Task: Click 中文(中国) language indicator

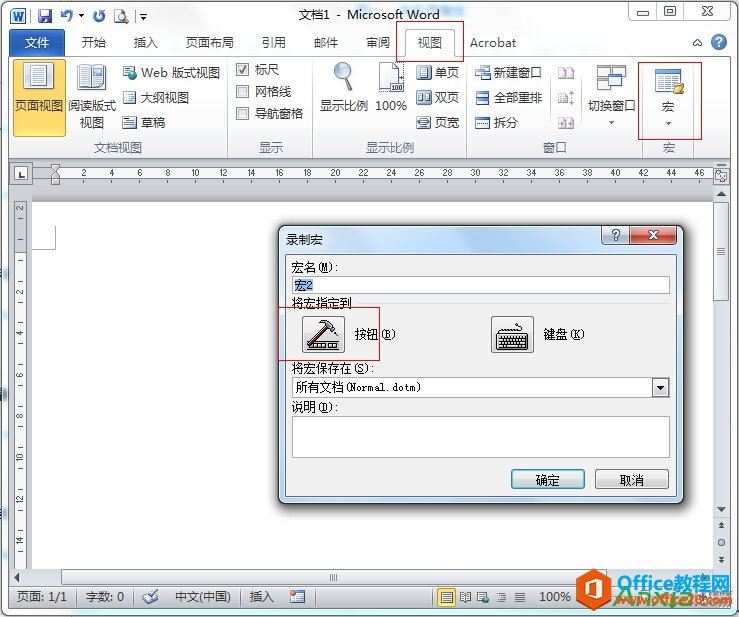Action: point(203,597)
